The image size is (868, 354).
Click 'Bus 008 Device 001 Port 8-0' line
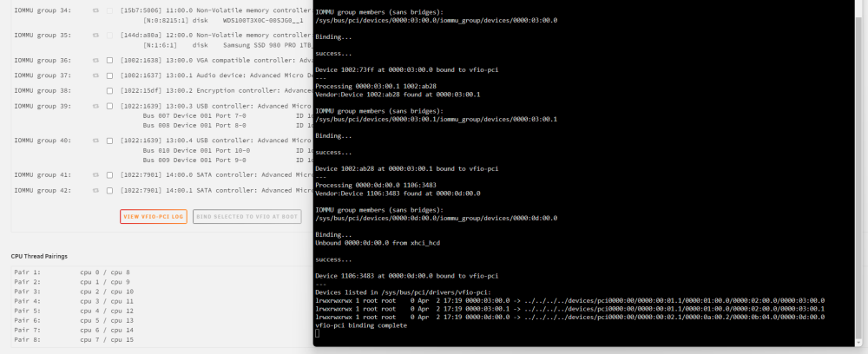[194, 126]
